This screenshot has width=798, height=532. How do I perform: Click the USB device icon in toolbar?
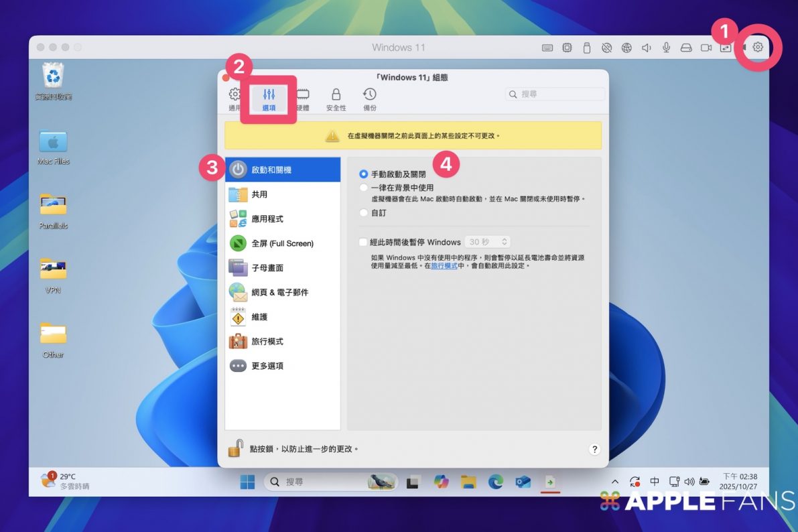pos(587,48)
